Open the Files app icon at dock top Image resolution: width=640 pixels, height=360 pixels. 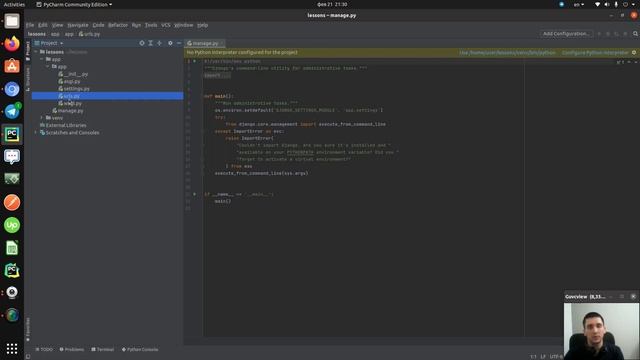pyautogui.click(x=12, y=21)
